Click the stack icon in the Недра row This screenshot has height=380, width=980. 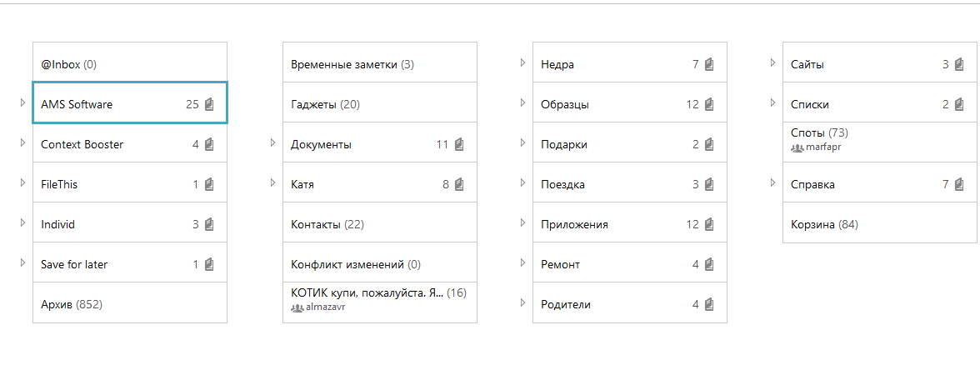(x=709, y=65)
